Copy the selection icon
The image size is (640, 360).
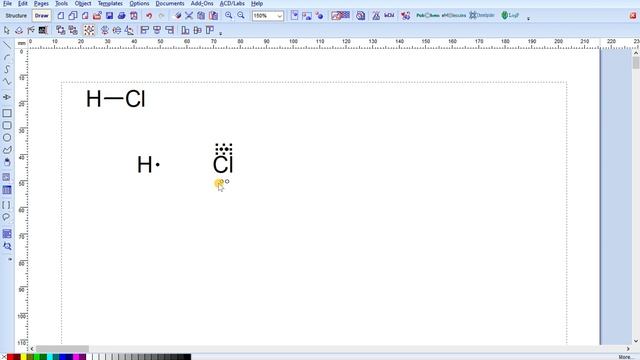point(201,16)
